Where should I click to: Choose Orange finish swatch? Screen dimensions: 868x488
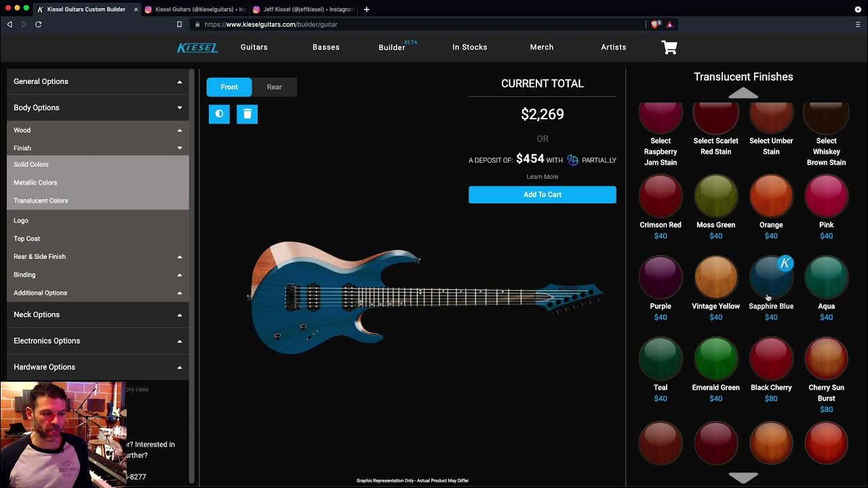tap(771, 196)
